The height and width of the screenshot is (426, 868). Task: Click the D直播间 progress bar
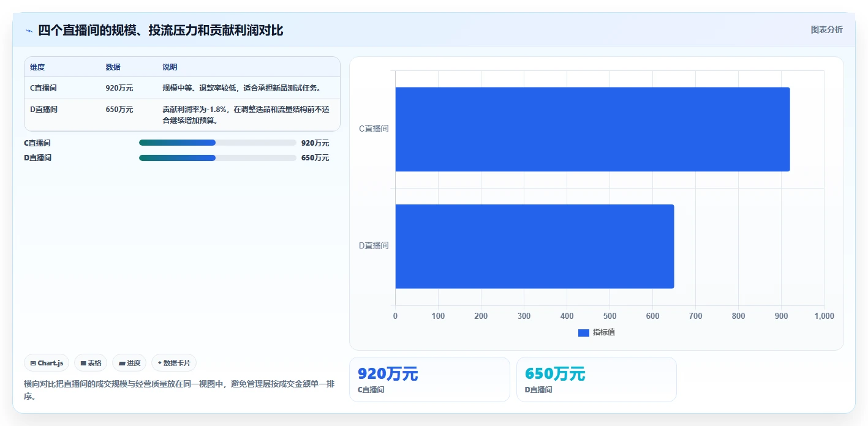[217, 158]
